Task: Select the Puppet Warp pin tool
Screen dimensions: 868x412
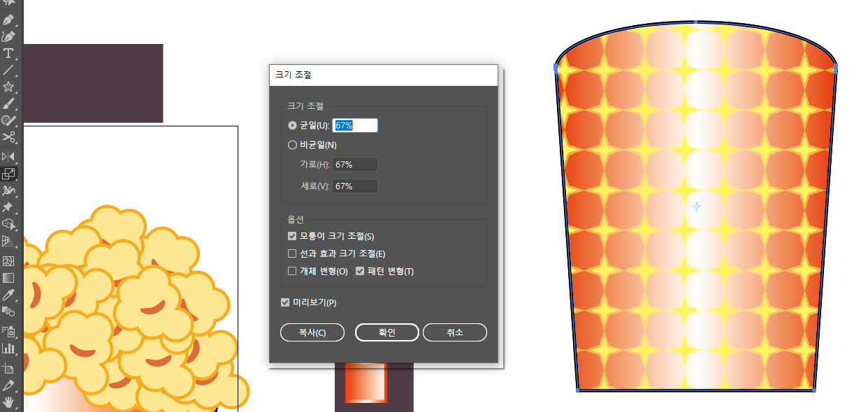Action: pyautogui.click(x=8, y=207)
